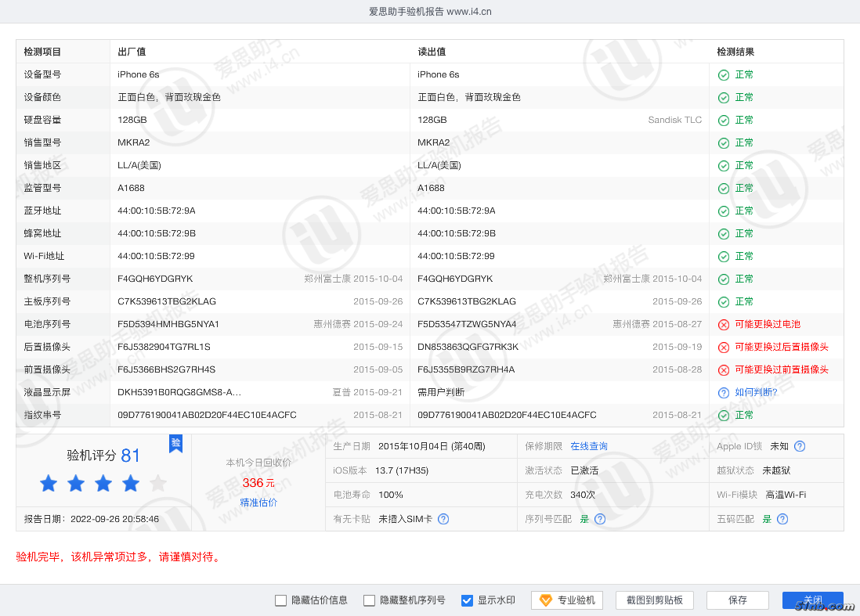Click red X icon for 电池序列号

[724, 325]
